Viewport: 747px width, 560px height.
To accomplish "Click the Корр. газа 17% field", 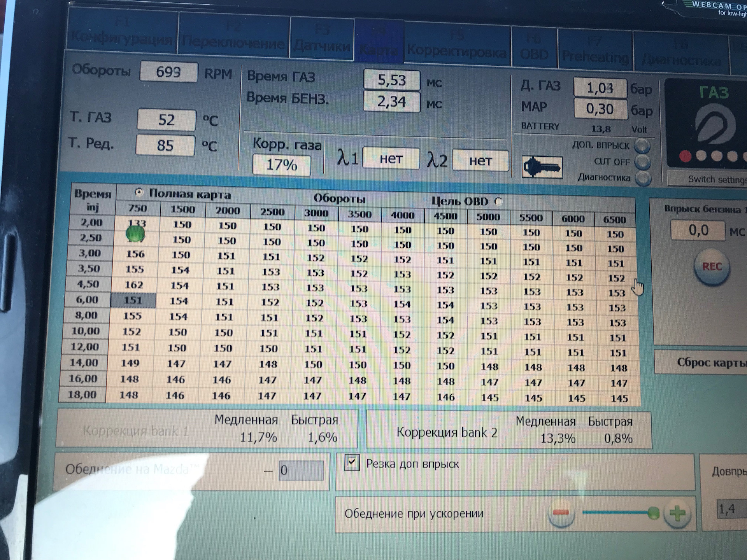I will pos(281,165).
